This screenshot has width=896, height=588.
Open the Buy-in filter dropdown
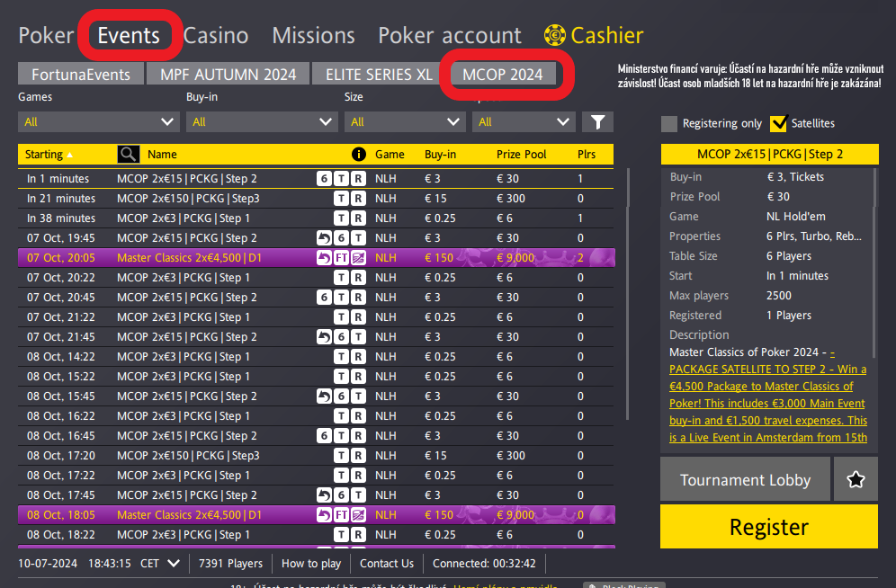tap(262, 121)
